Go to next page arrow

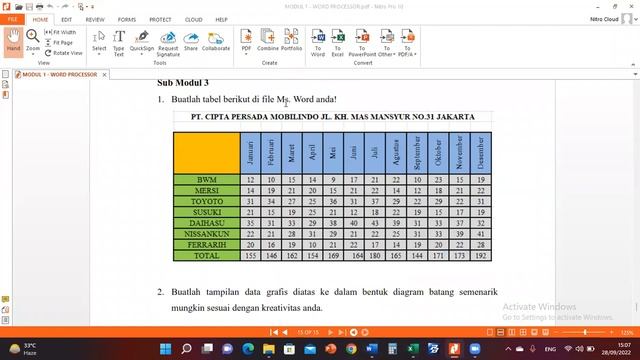point(330,332)
